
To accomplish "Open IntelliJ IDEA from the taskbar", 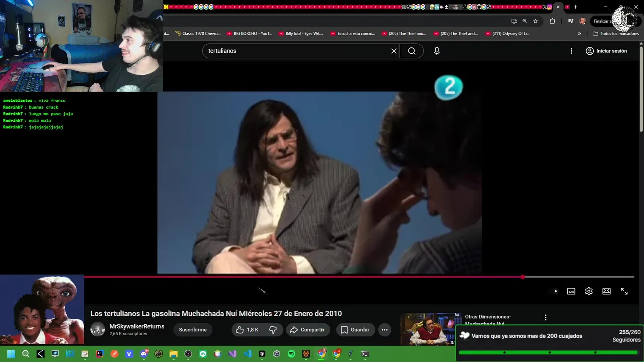I will (100, 354).
